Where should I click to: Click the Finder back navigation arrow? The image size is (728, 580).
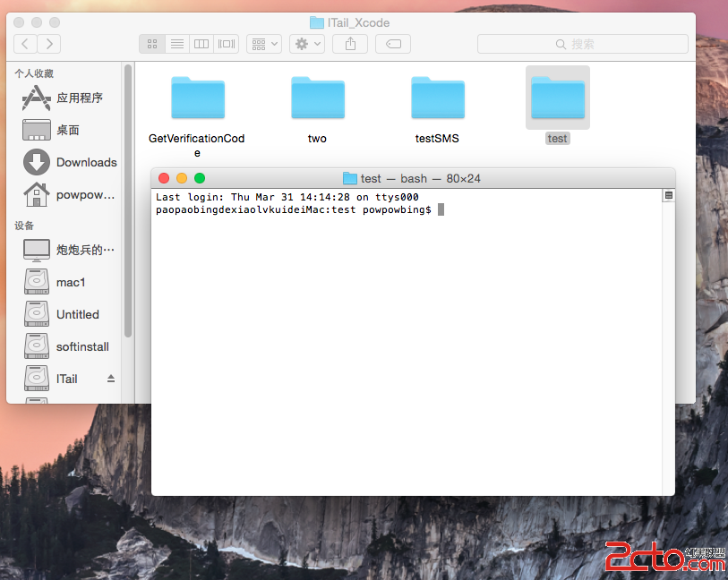[x=26, y=43]
